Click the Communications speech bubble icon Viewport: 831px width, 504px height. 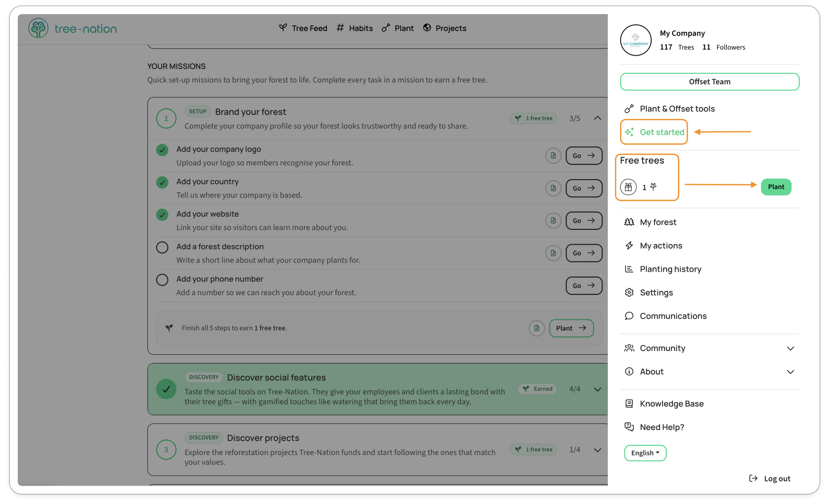(629, 316)
